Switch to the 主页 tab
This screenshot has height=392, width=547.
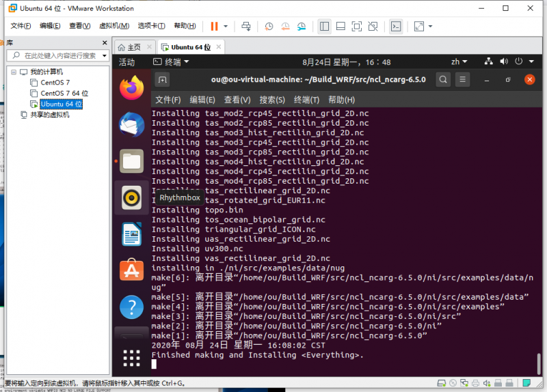pyautogui.click(x=129, y=47)
